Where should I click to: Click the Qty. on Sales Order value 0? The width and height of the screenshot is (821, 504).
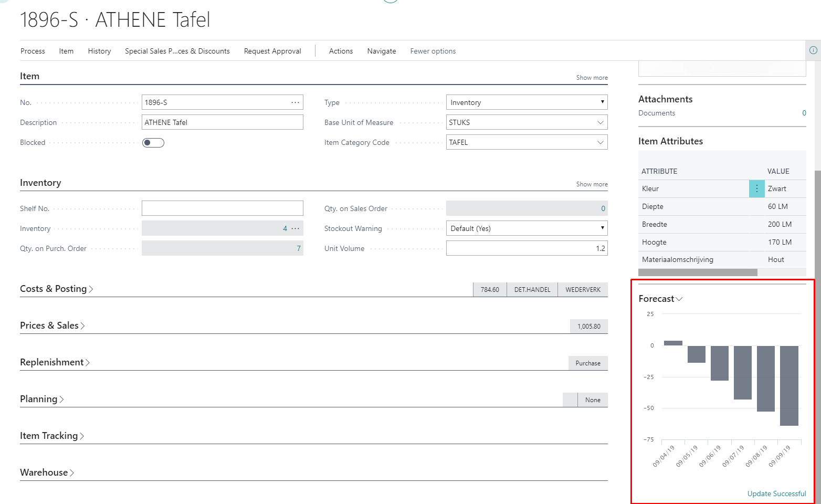point(603,208)
